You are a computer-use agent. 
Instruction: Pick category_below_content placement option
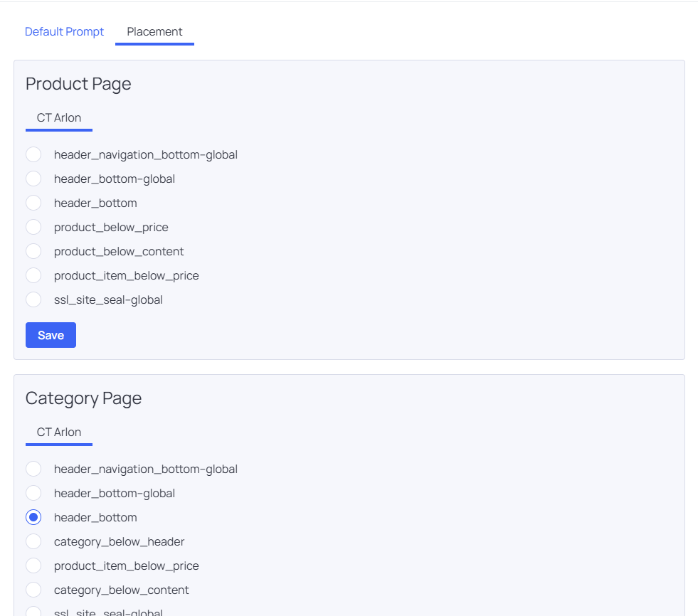tap(33, 590)
